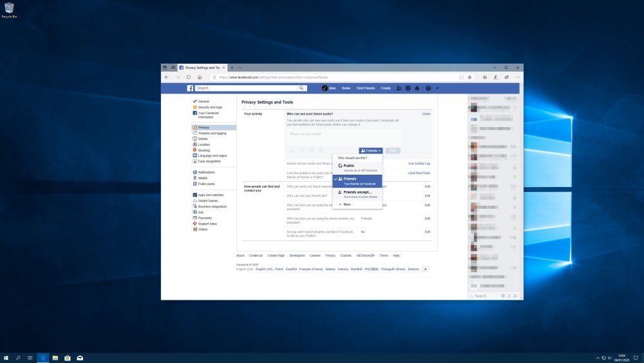Click the search magnifier icon in Facebook header
The image size is (644, 363).
[301, 88]
